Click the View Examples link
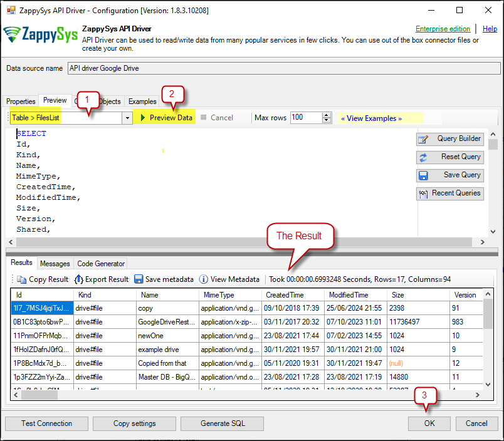 pyautogui.click(x=371, y=118)
